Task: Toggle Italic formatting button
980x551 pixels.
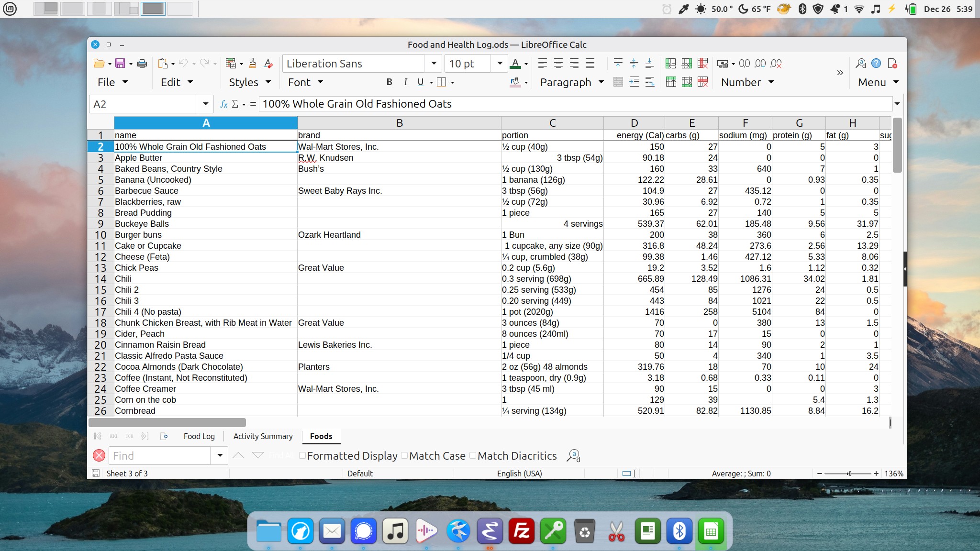Action: coord(405,82)
